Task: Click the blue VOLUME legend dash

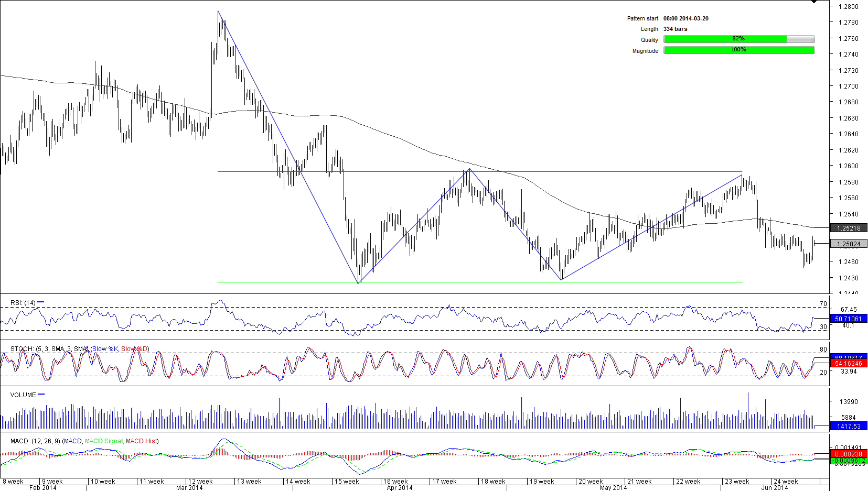Action: 41,395
